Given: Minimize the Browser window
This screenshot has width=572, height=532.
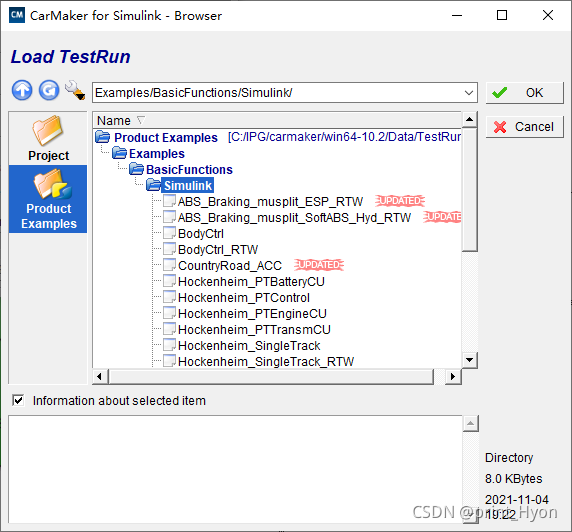Looking at the screenshot, I should (457, 15).
